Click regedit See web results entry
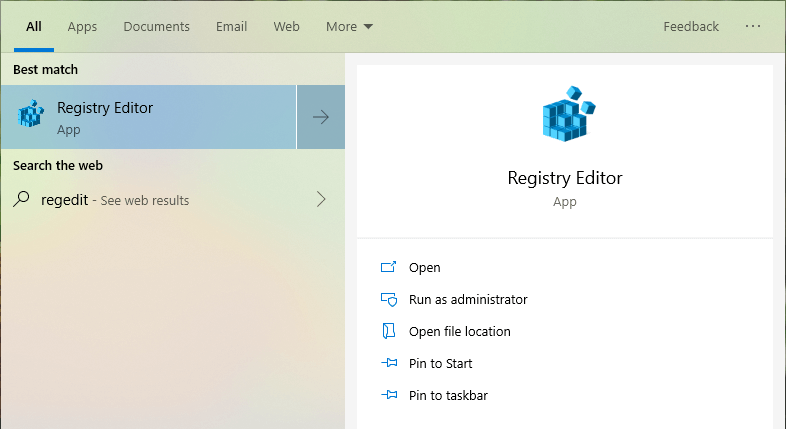Viewport: 786px width, 429px height. 172,199
